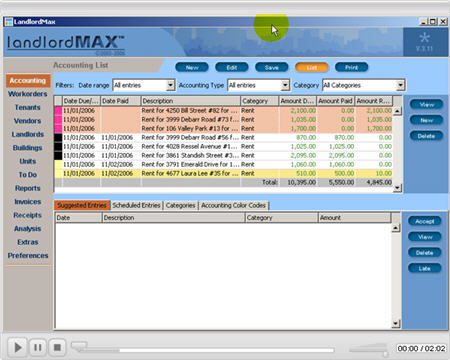Select the Rent for 106 Valley Park row
The width and height of the screenshot is (450, 360).
[x=223, y=128]
